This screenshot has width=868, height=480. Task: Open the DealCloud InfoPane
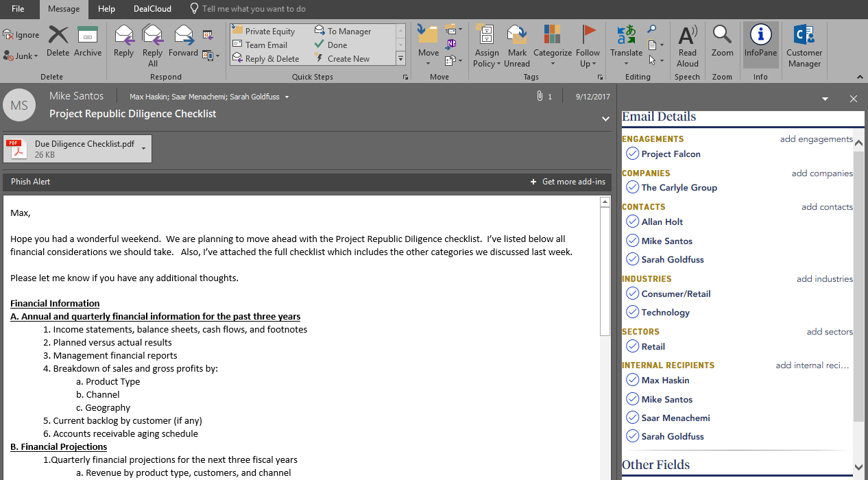click(760, 43)
